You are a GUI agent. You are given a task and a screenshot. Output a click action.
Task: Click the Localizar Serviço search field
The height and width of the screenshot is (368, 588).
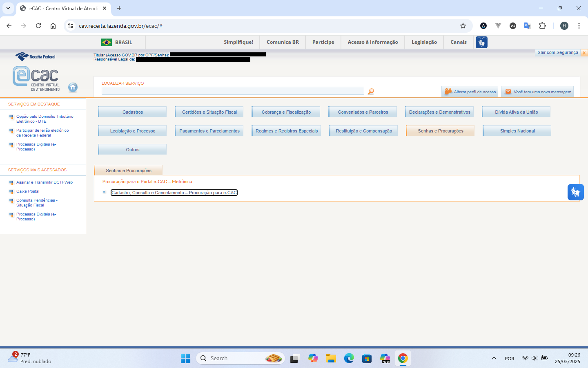(x=233, y=91)
